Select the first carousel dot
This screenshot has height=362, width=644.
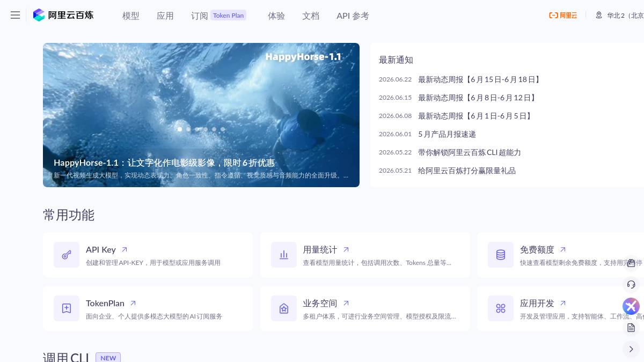[180, 129]
